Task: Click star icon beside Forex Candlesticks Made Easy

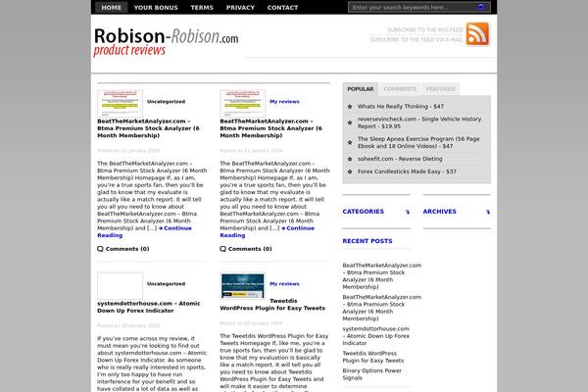Action: (350, 171)
